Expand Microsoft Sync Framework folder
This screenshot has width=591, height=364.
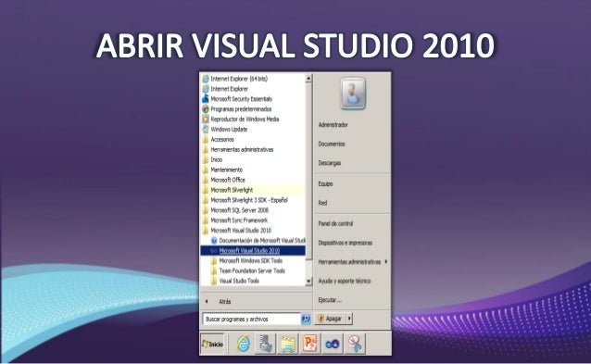(x=253, y=220)
